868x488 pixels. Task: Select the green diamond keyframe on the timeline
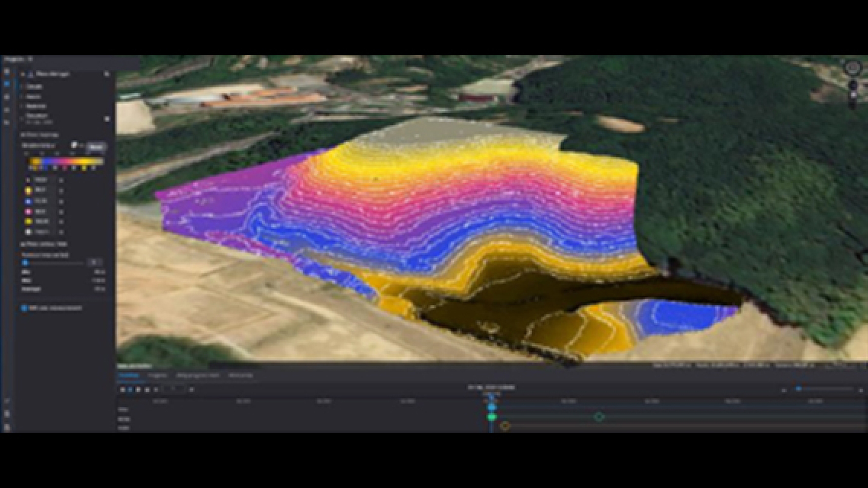(x=599, y=417)
